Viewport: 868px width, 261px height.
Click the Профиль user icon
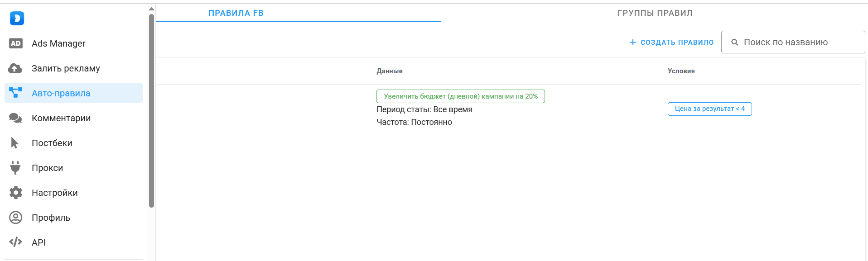(16, 218)
